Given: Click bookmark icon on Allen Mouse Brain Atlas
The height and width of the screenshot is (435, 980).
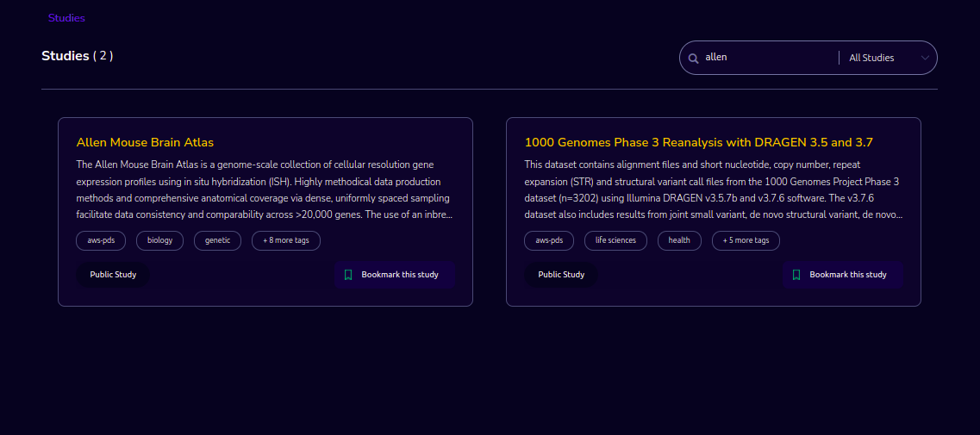Looking at the screenshot, I should [x=348, y=275].
